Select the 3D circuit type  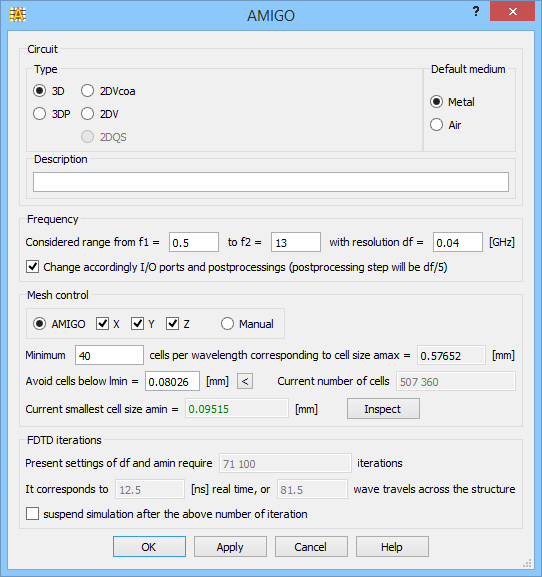pyautogui.click(x=39, y=91)
